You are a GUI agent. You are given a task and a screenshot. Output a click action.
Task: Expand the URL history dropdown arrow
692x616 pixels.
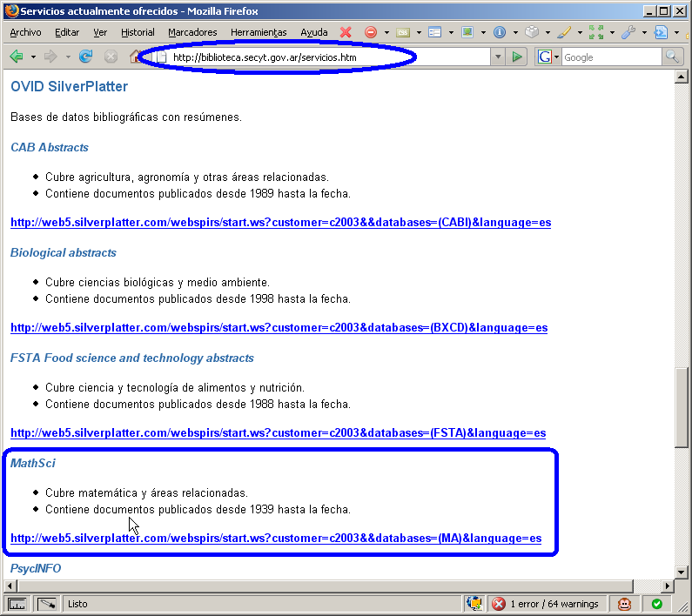[x=498, y=57]
